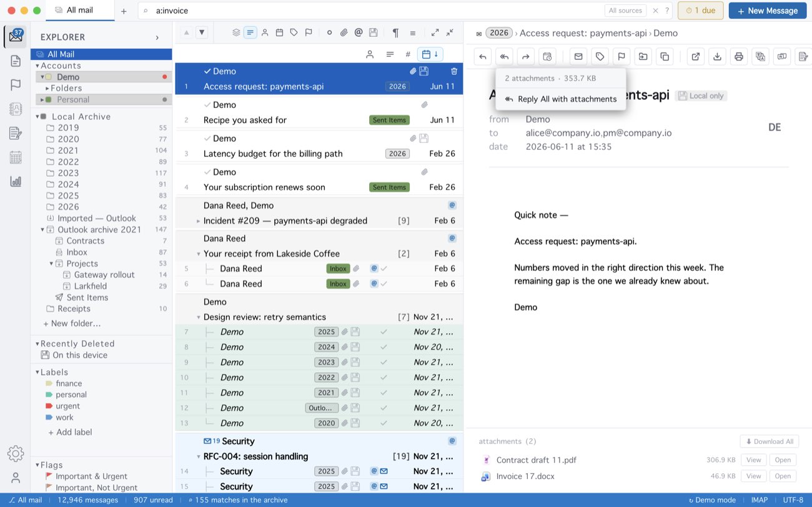The height and width of the screenshot is (507, 812).
Task: Open settings gear in the sidebar
Action: (16, 454)
